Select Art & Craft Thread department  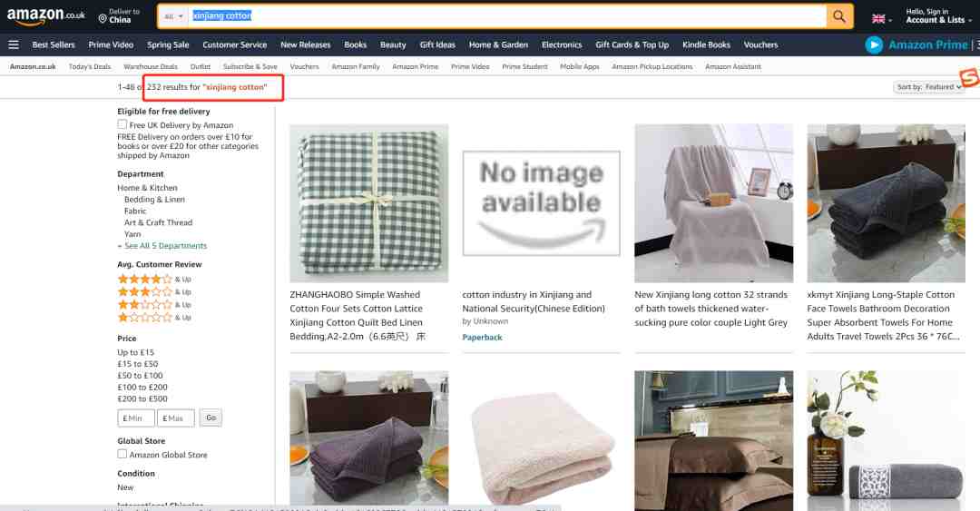point(158,222)
